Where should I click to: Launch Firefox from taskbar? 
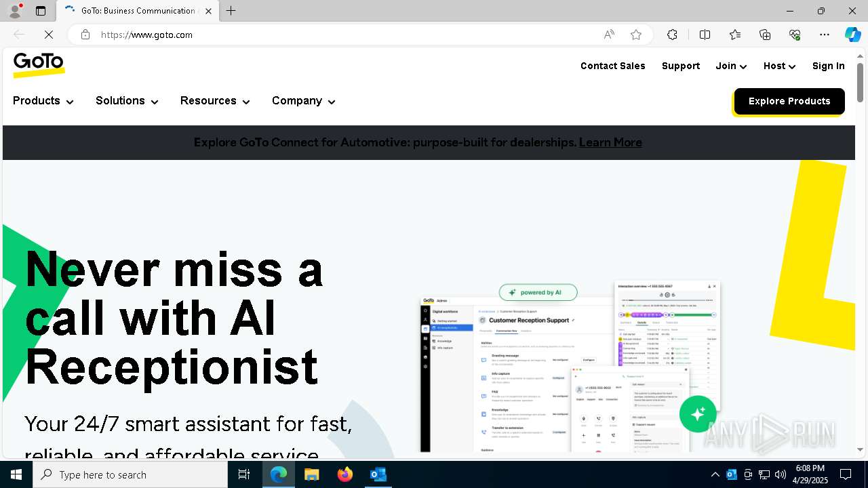coord(344,474)
